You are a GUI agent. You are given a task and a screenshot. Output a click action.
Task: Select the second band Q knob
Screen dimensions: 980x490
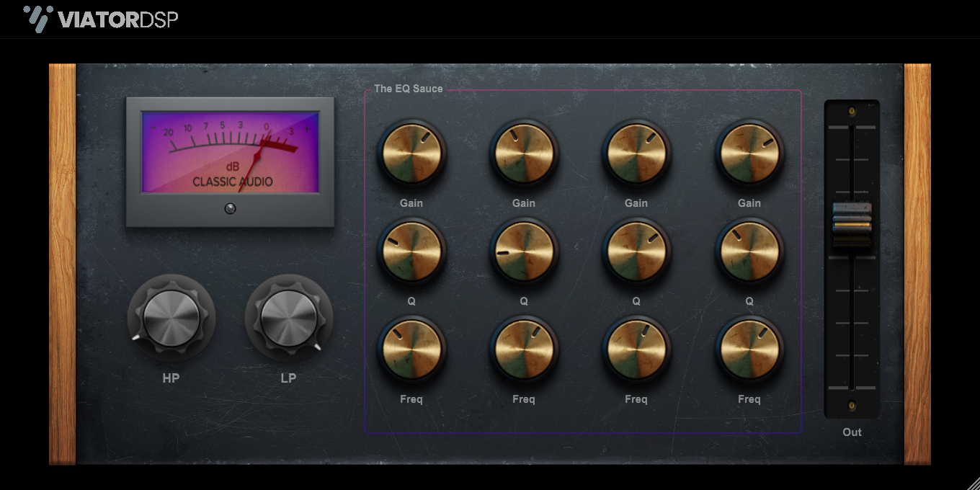point(524,251)
